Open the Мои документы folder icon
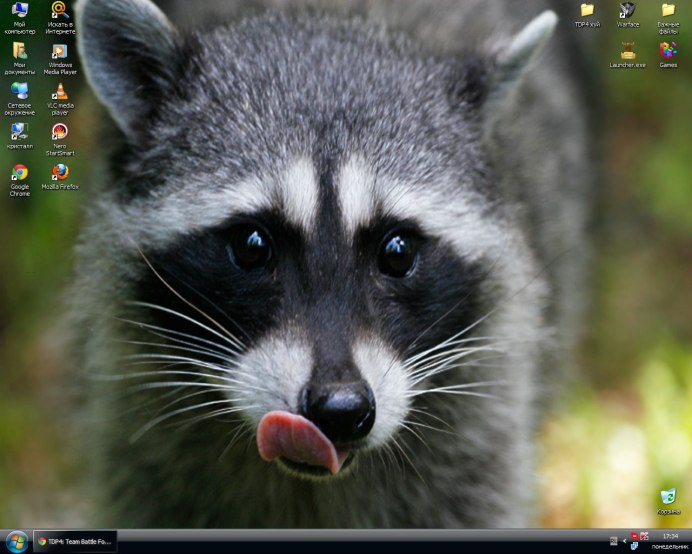692x554 pixels. [x=19, y=58]
